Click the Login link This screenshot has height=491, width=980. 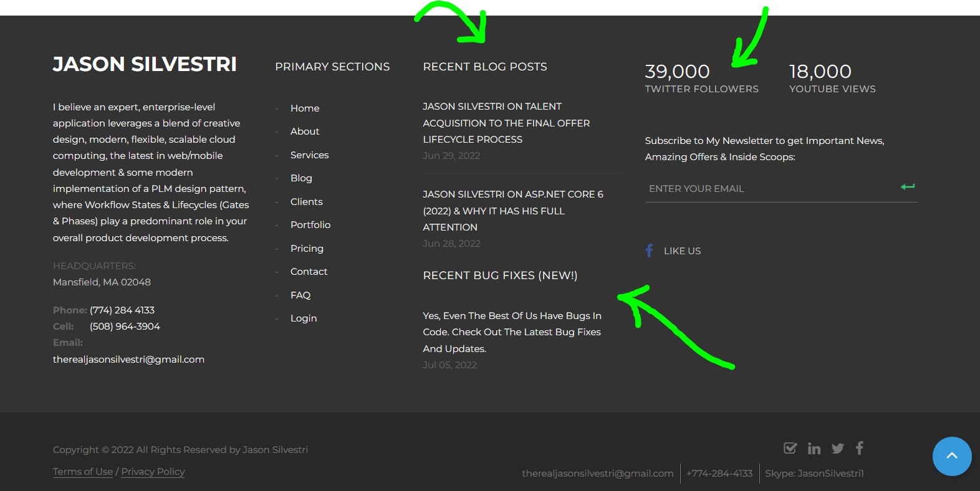click(x=303, y=318)
